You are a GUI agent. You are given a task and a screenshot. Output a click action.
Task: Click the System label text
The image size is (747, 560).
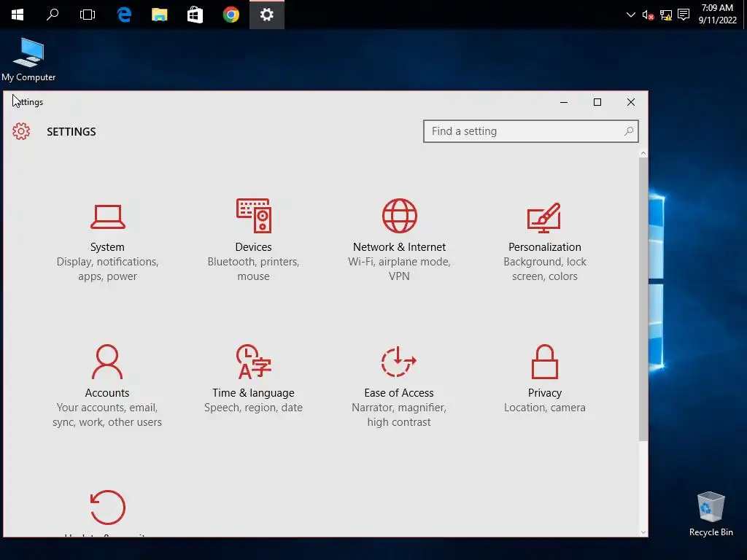(x=107, y=247)
